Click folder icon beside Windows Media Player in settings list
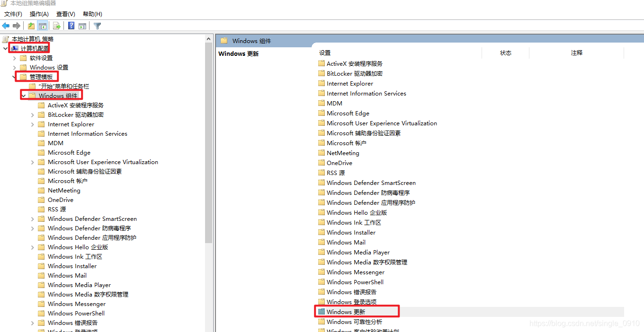The image size is (644, 332). click(x=322, y=252)
